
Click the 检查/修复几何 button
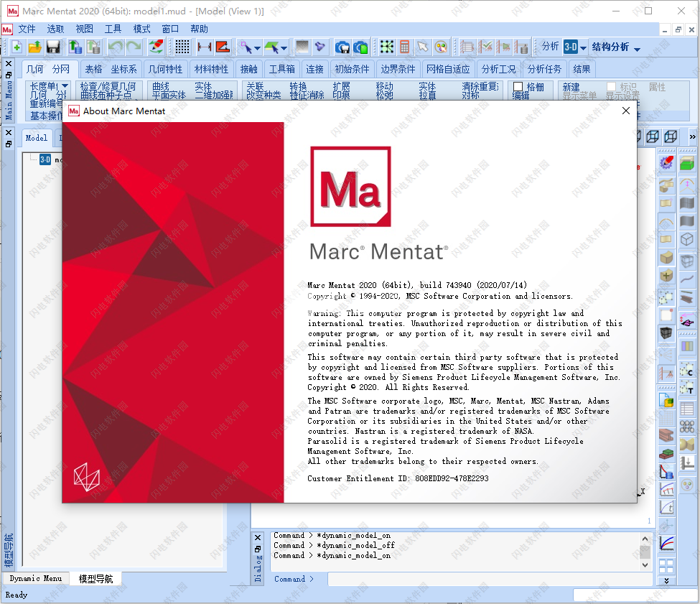pos(108,86)
